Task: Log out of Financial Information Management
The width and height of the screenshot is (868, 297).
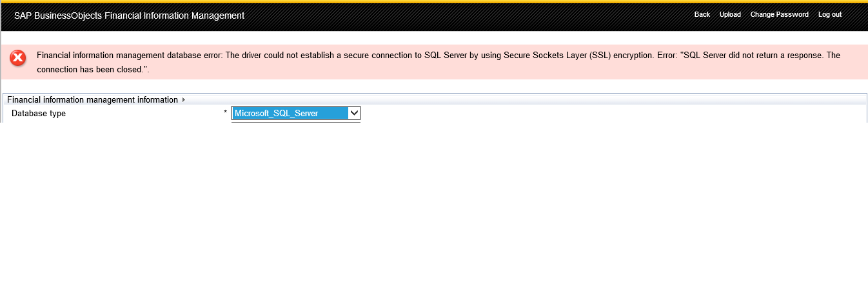Action: 829,15
